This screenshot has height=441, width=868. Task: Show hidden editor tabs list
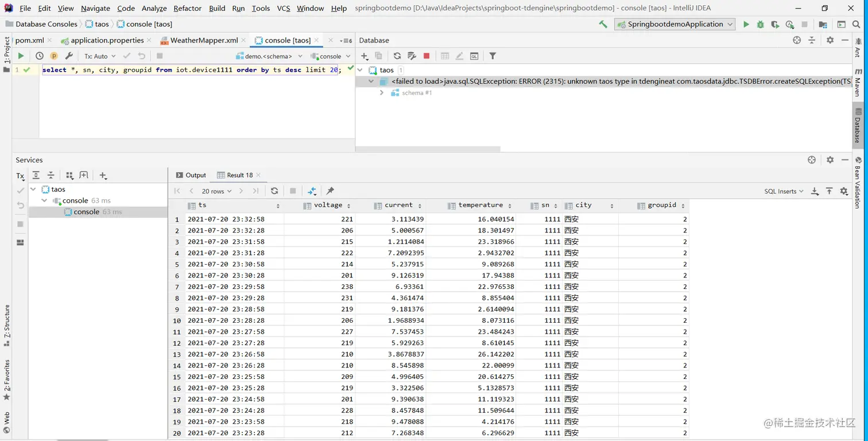click(x=346, y=40)
